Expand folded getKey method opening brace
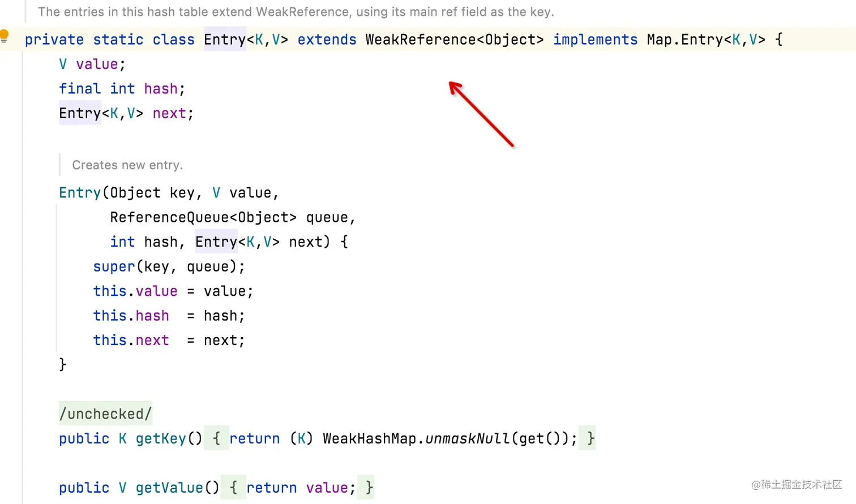The height and width of the screenshot is (504, 856). [x=216, y=438]
